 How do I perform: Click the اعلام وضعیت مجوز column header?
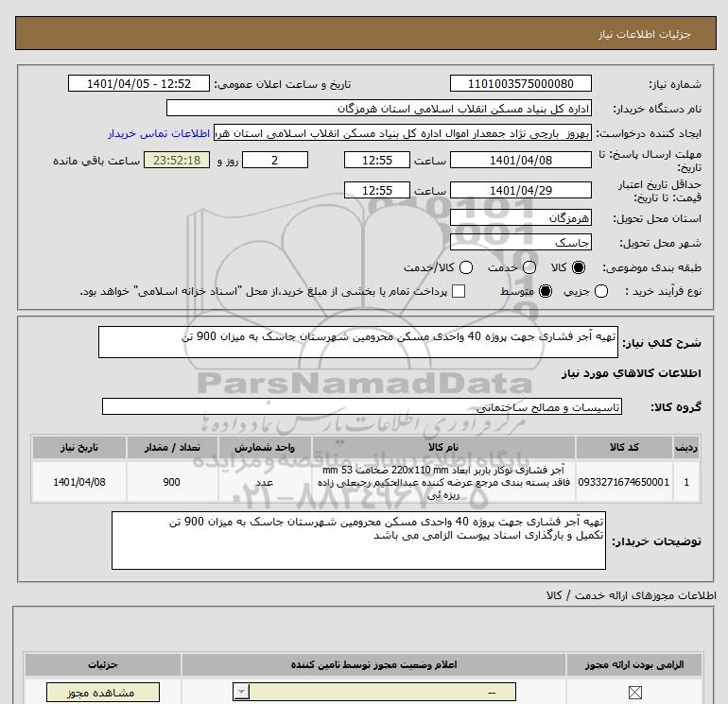(x=373, y=664)
